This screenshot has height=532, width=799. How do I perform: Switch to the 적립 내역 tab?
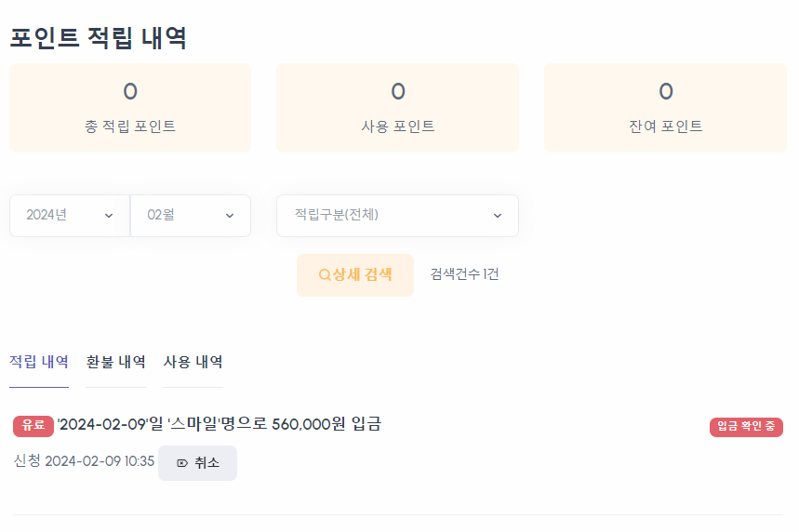[x=39, y=362]
